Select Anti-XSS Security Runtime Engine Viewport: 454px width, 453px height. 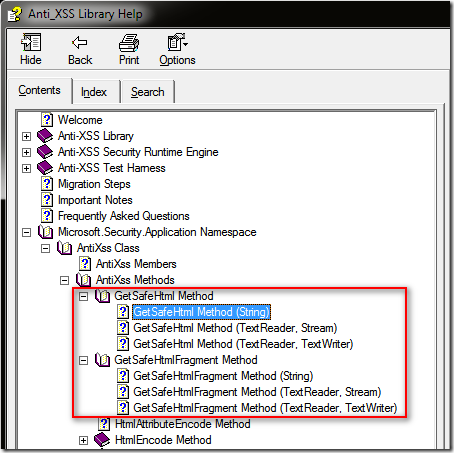pyautogui.click(x=138, y=152)
